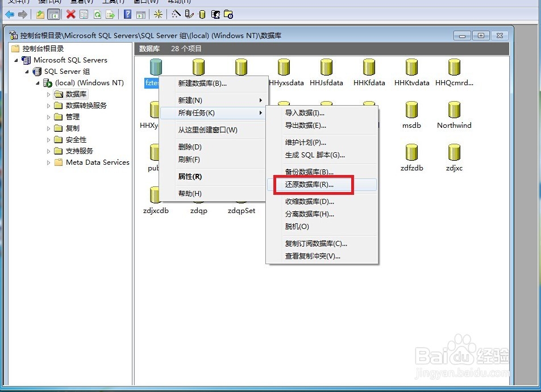Toggle the Show/Hide Console Tree toolbar icon
This screenshot has height=392, width=541.
coord(54,14)
